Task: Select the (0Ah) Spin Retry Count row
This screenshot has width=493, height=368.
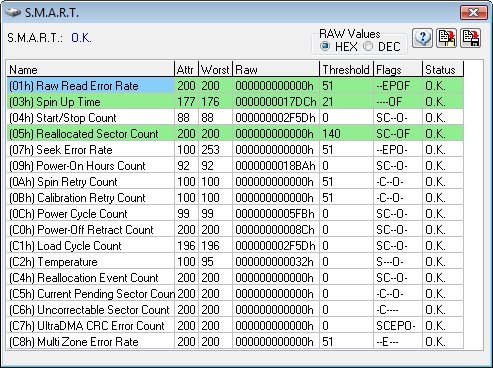Action: (x=235, y=182)
